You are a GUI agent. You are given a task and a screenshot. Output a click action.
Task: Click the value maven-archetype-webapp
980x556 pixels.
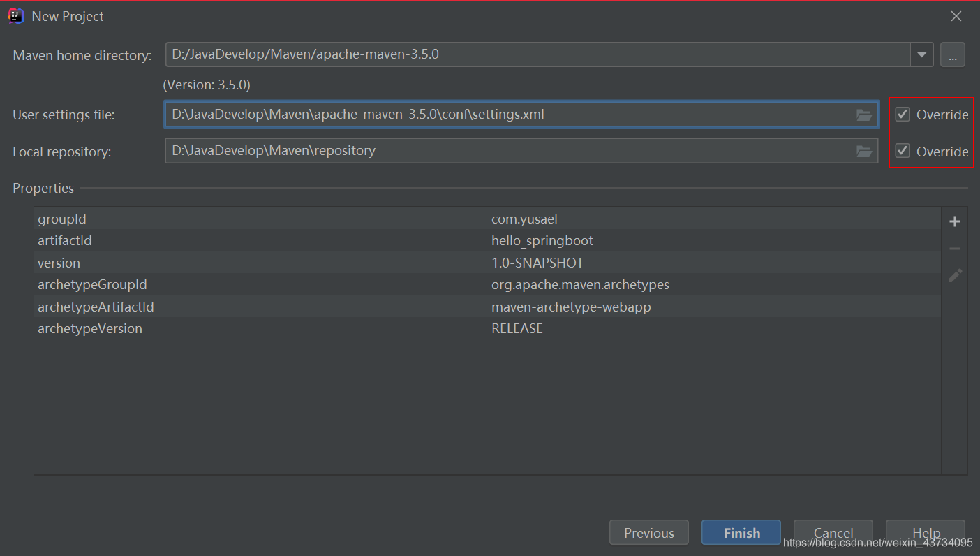click(x=571, y=307)
